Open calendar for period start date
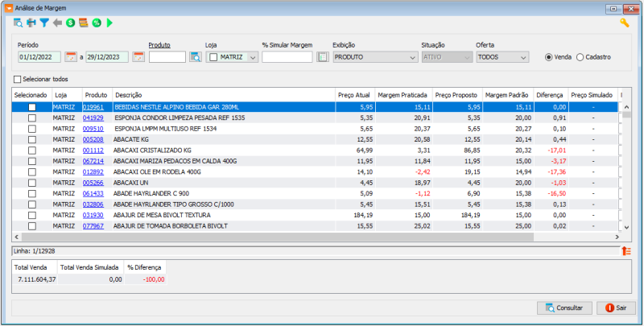Screen dimensions: 644x326 point(71,57)
